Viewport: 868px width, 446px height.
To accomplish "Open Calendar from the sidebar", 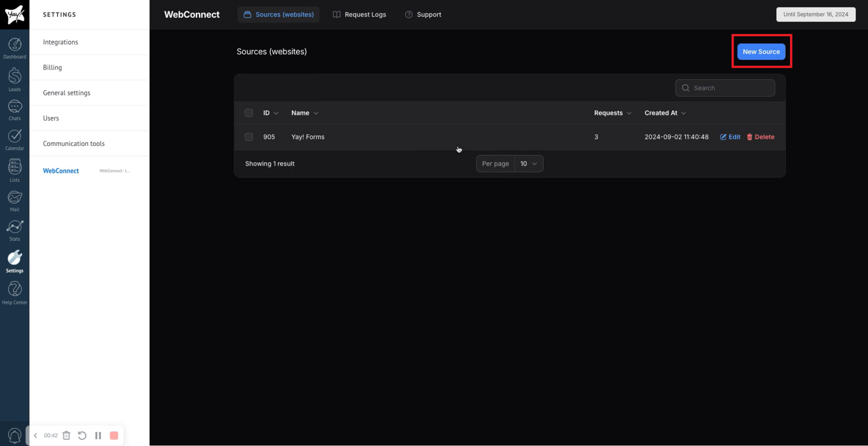I will (x=15, y=139).
